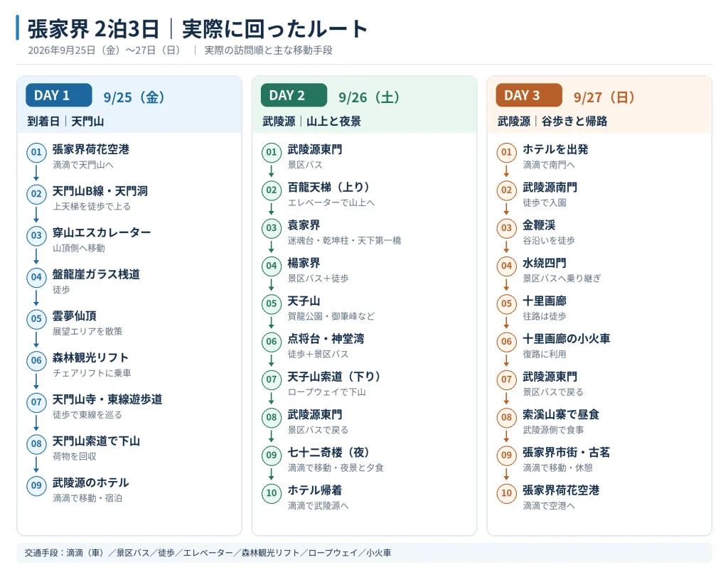The image size is (728, 572).
Task: Click the 到着日｜天門山 subtitle
Action: click(65, 122)
